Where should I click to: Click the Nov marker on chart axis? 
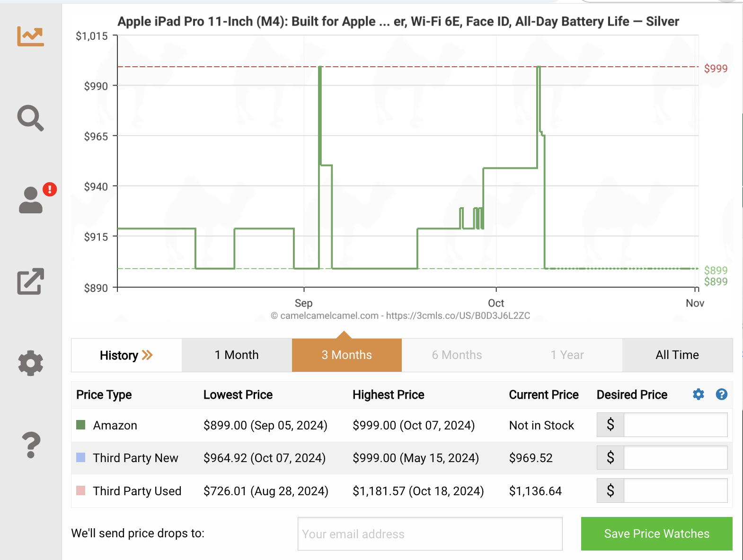695,303
